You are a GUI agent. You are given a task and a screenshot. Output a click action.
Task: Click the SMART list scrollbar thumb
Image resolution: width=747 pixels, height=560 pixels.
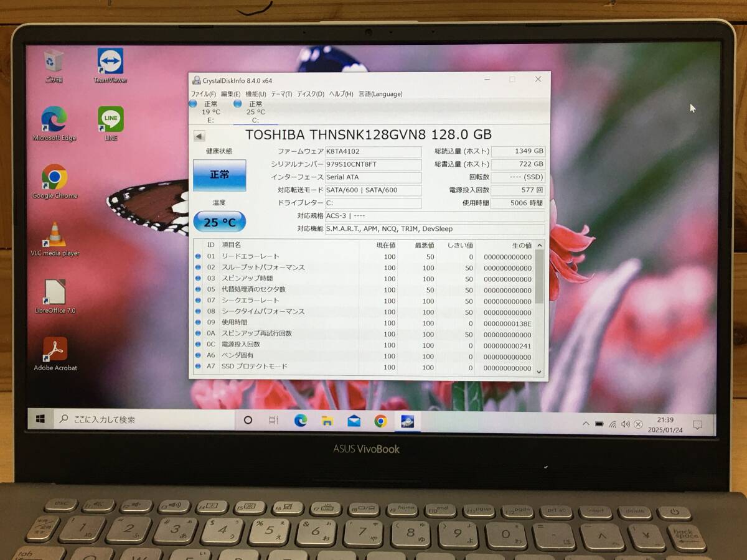(x=539, y=277)
